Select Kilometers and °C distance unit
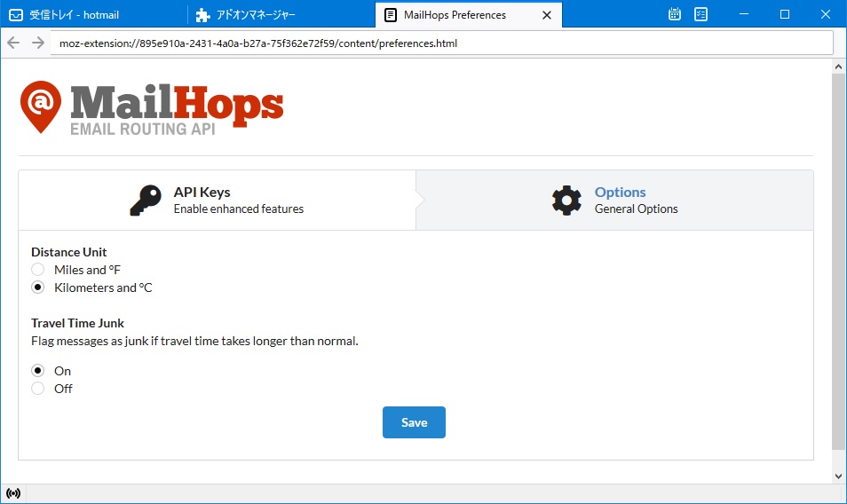 pos(37,287)
